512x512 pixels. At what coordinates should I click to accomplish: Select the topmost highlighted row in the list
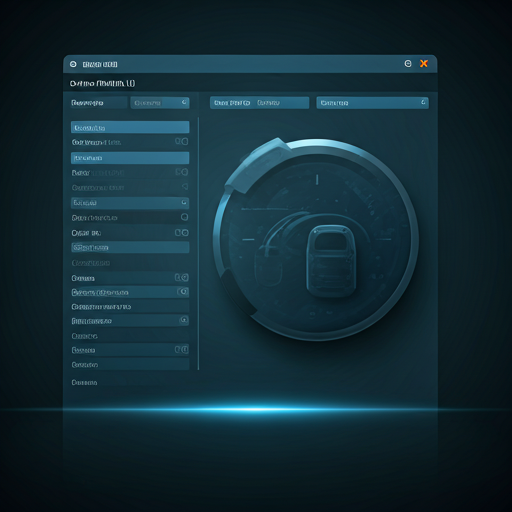[130, 127]
